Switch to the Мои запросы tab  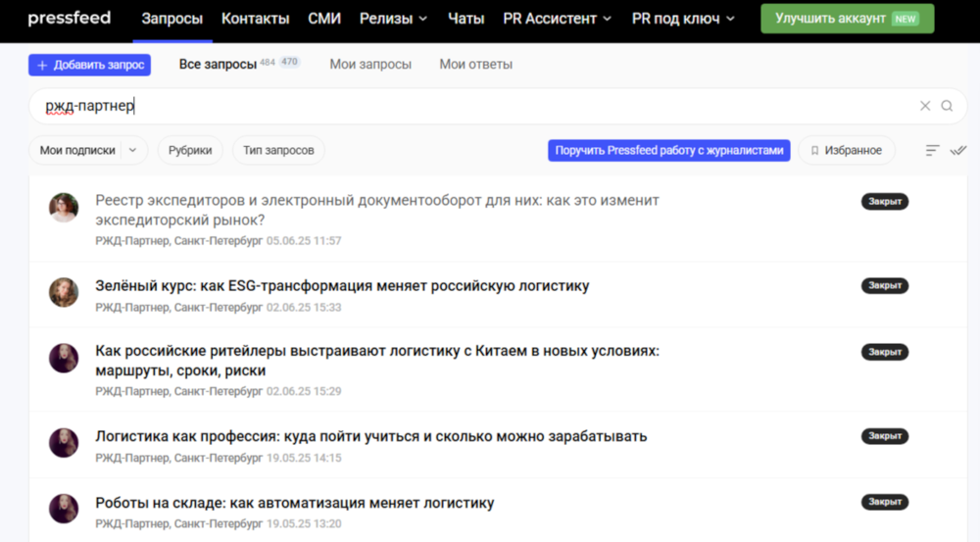pyautogui.click(x=370, y=65)
